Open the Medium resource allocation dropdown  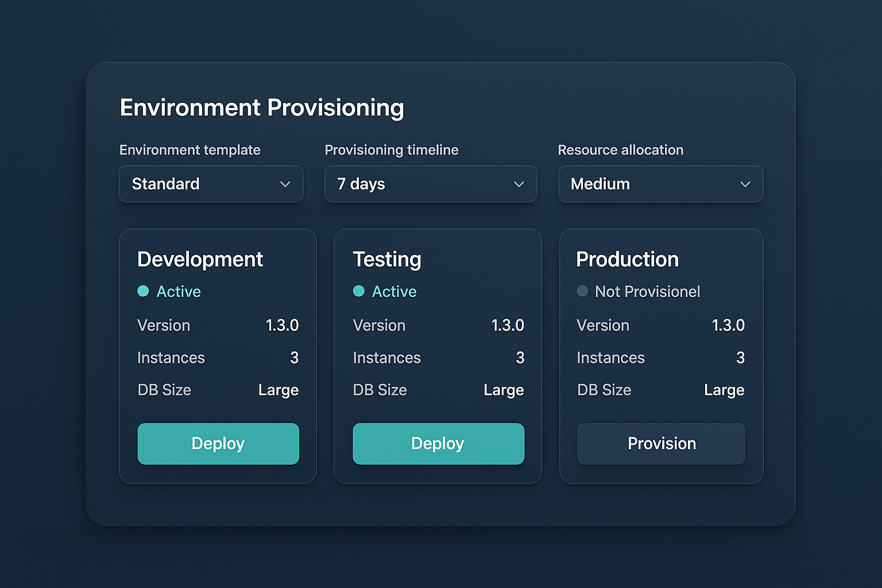coord(660,184)
